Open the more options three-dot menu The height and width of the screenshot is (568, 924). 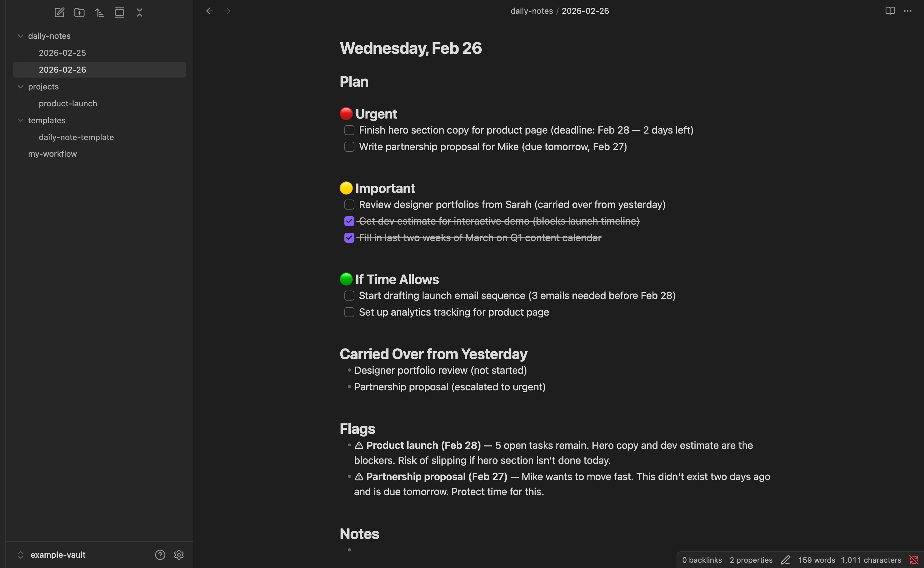(908, 11)
